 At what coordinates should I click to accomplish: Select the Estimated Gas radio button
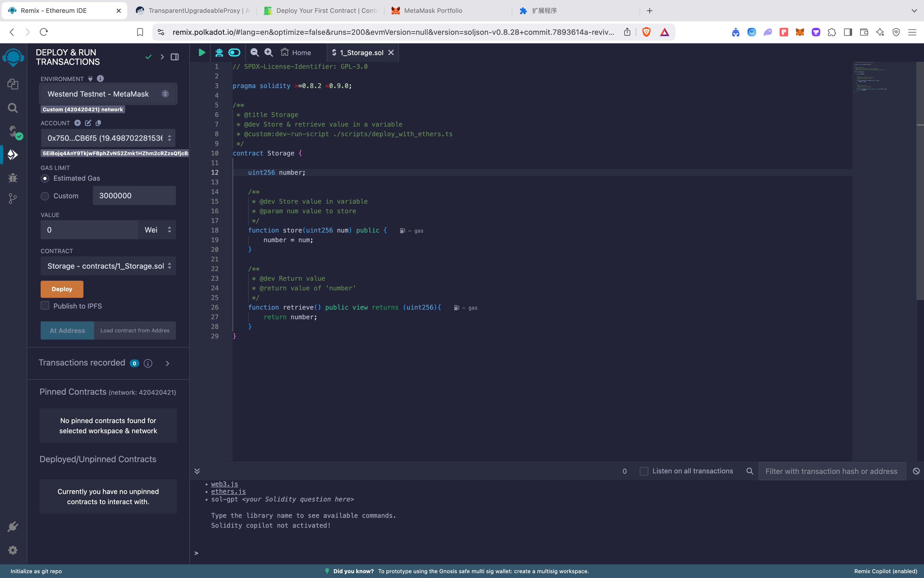45,178
